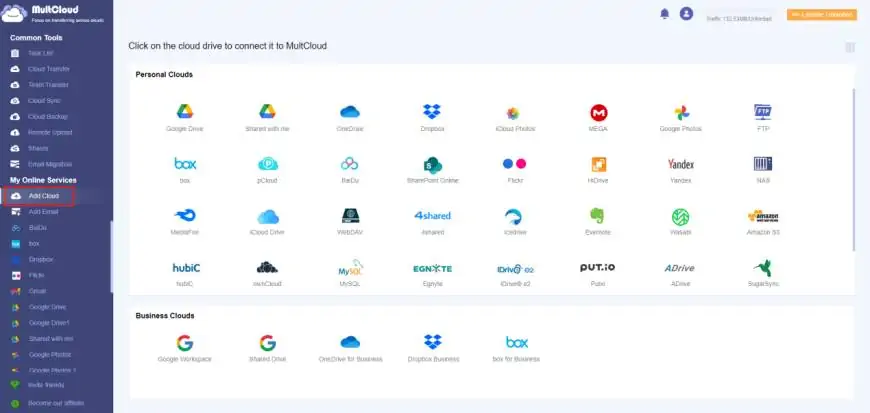
Task: Toggle the cloud list layout view icon
Action: tap(849, 48)
